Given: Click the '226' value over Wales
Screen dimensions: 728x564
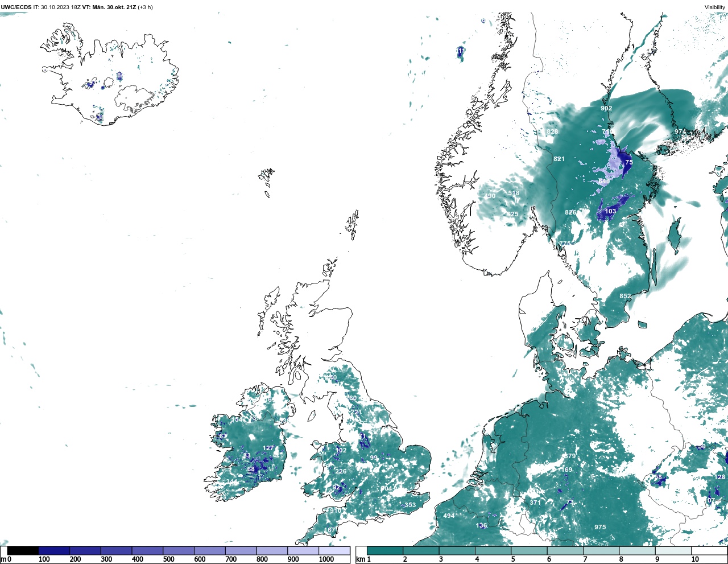Looking at the screenshot, I should [341, 471].
